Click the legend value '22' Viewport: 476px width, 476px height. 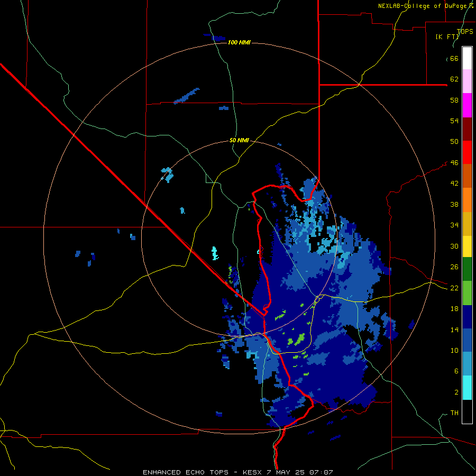[454, 288]
